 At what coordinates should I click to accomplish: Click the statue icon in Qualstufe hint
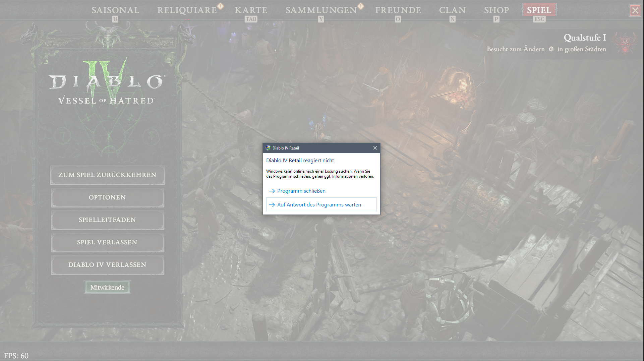point(551,49)
